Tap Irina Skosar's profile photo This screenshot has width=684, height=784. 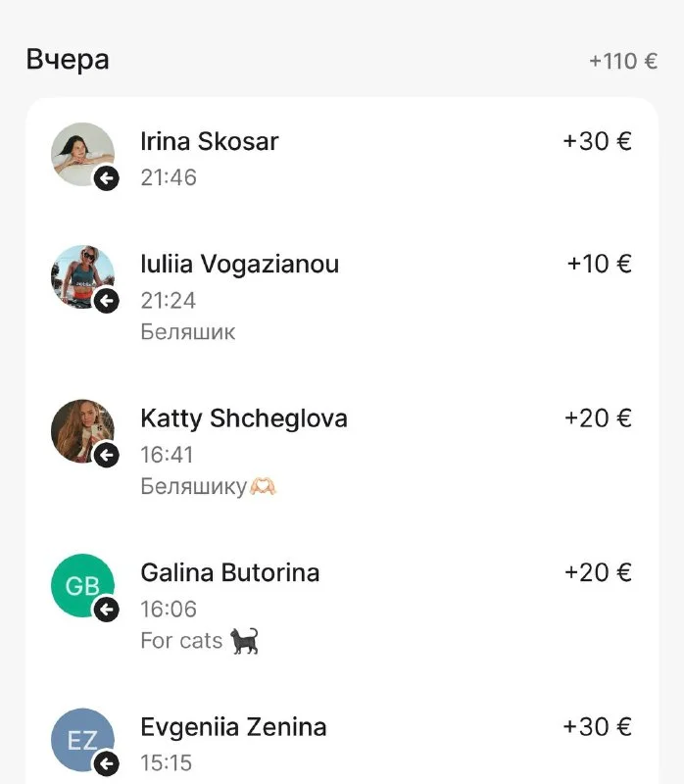pos(80,152)
